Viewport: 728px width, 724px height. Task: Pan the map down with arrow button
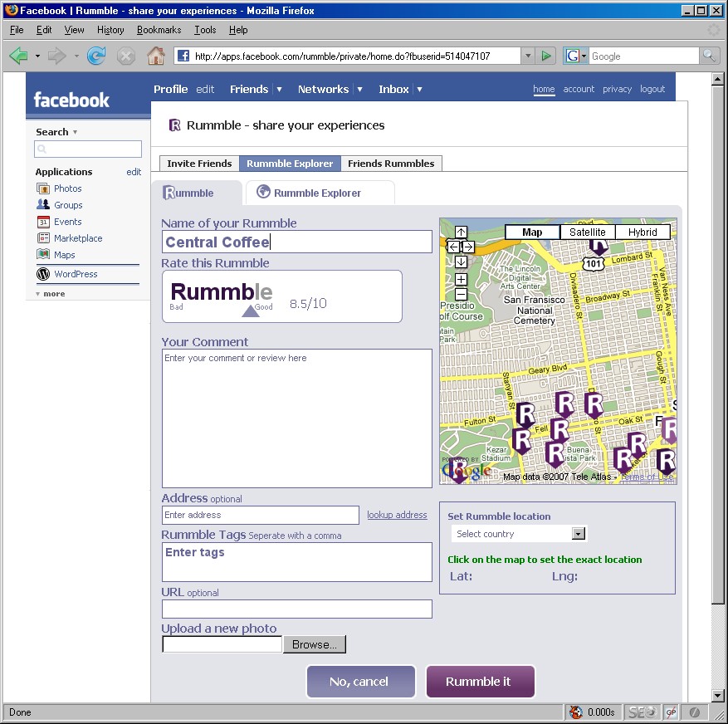[461, 262]
